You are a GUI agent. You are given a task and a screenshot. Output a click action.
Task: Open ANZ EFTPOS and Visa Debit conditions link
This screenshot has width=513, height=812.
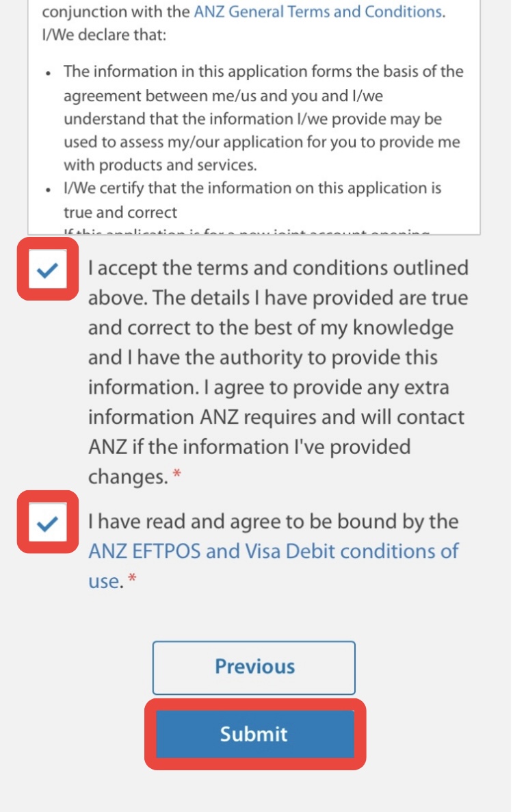coord(273,551)
